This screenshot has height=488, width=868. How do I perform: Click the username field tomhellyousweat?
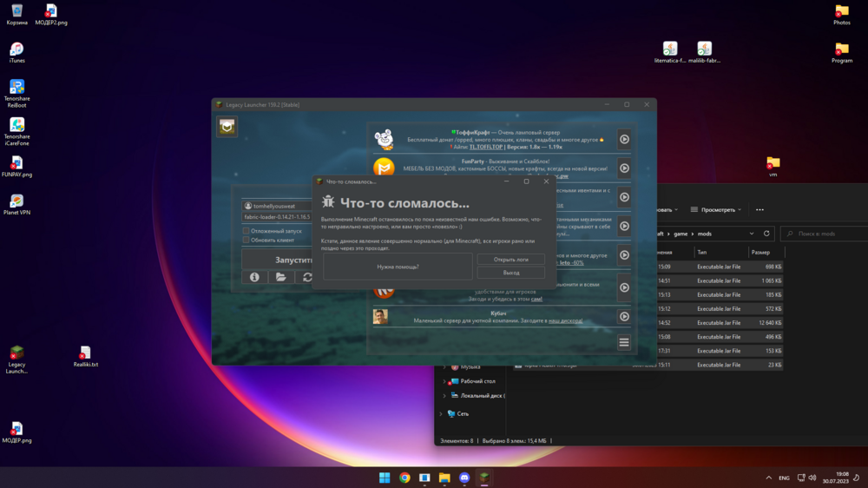(278, 206)
